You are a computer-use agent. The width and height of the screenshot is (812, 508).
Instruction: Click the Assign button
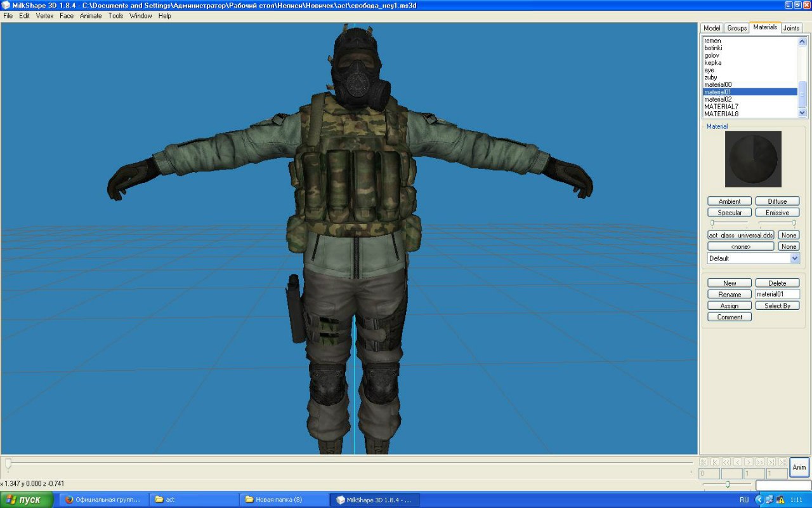coord(730,306)
